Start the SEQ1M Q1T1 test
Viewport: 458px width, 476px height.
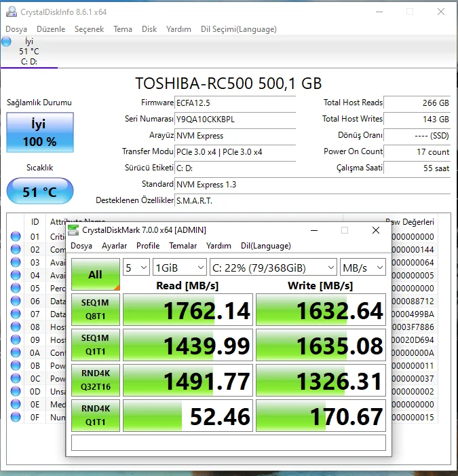pyautogui.click(x=96, y=345)
